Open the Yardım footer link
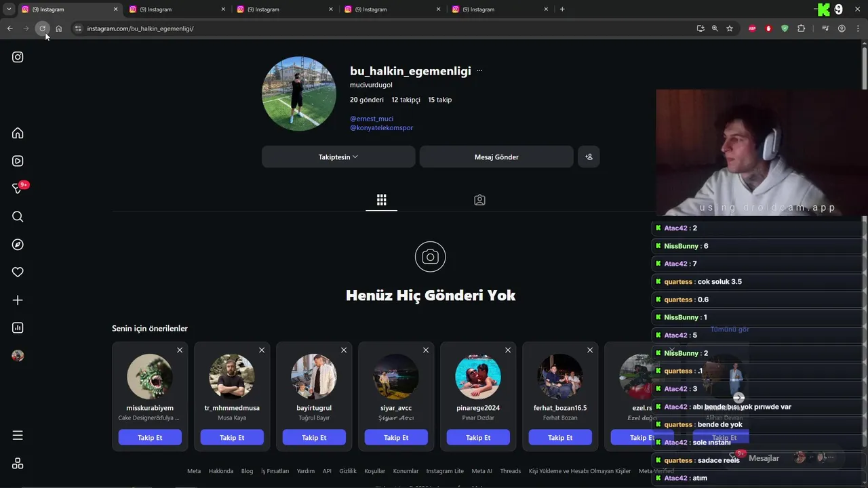Viewport: 868px width, 488px height. click(306, 471)
